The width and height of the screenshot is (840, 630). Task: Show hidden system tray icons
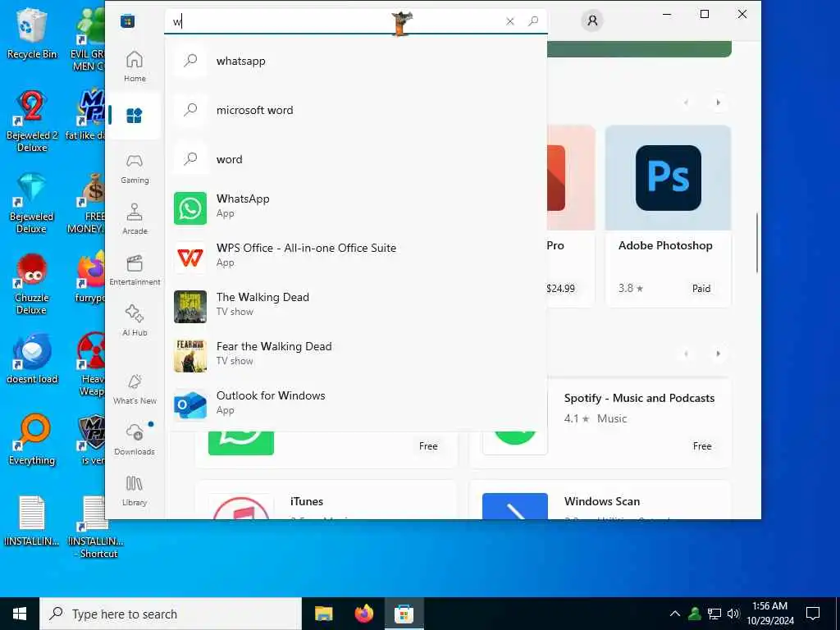pos(675,614)
